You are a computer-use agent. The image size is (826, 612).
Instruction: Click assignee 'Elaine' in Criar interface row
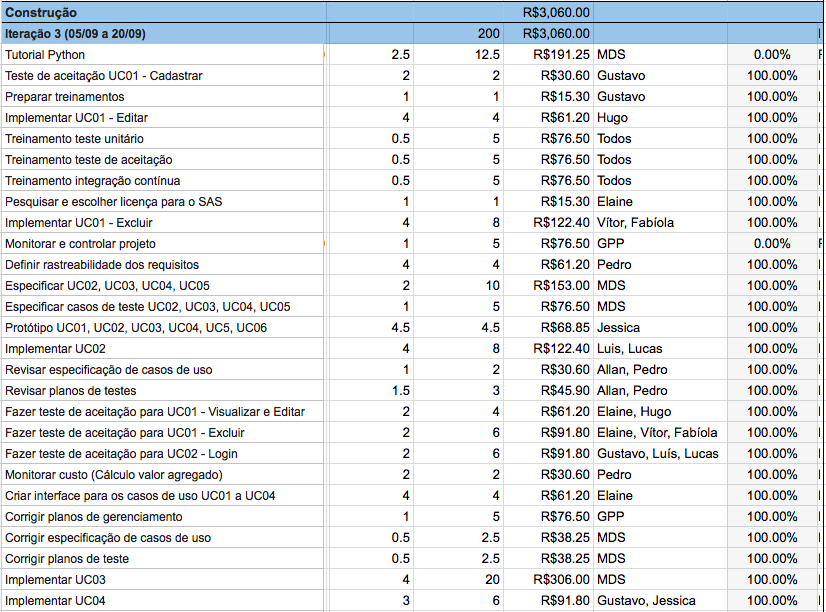(x=661, y=496)
